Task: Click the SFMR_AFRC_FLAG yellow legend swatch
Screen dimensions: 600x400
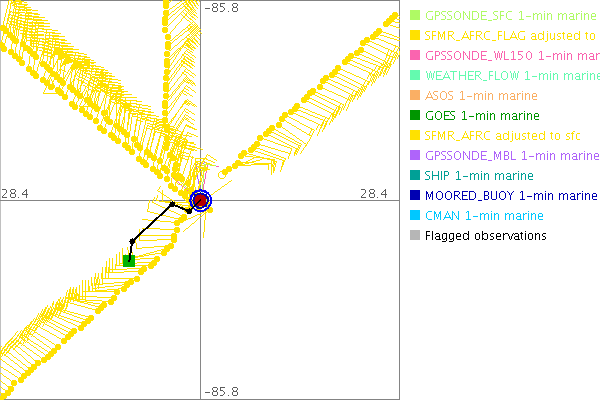Action: 415,36
